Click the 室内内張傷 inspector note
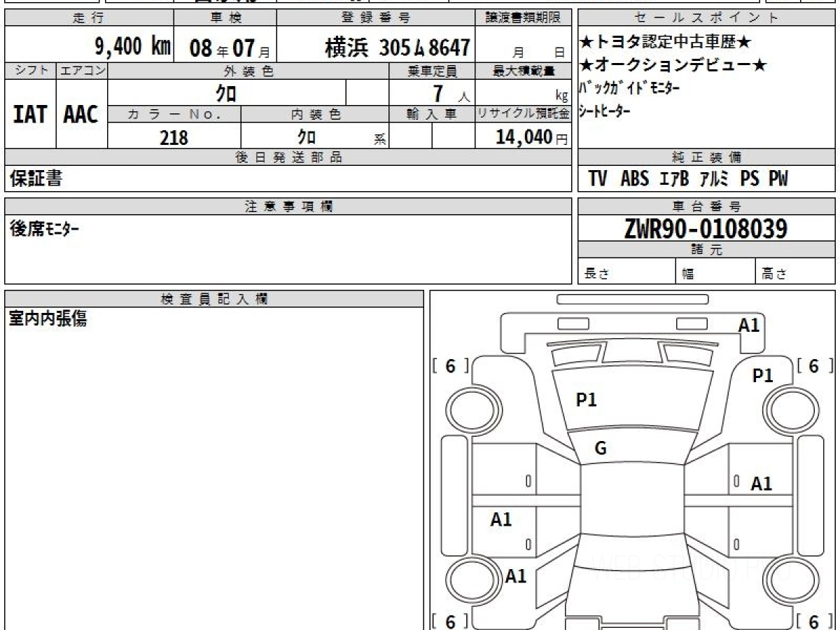Image resolution: width=840 pixels, height=630 pixels. click(x=48, y=320)
